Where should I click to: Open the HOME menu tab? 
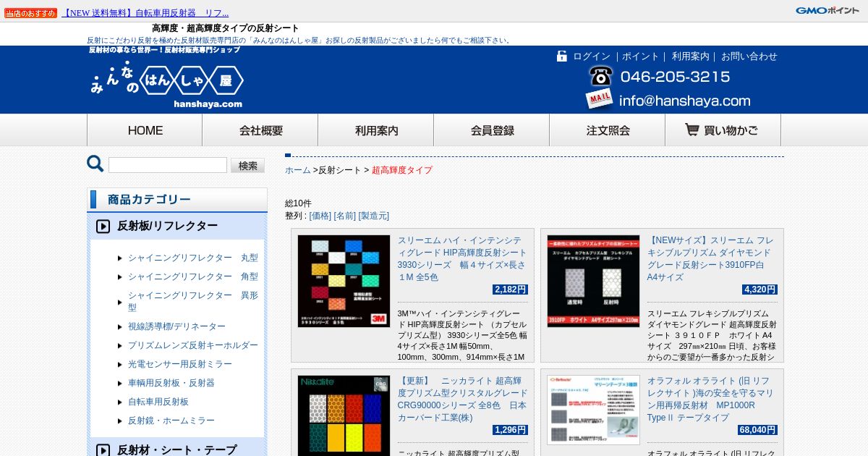pos(145,130)
